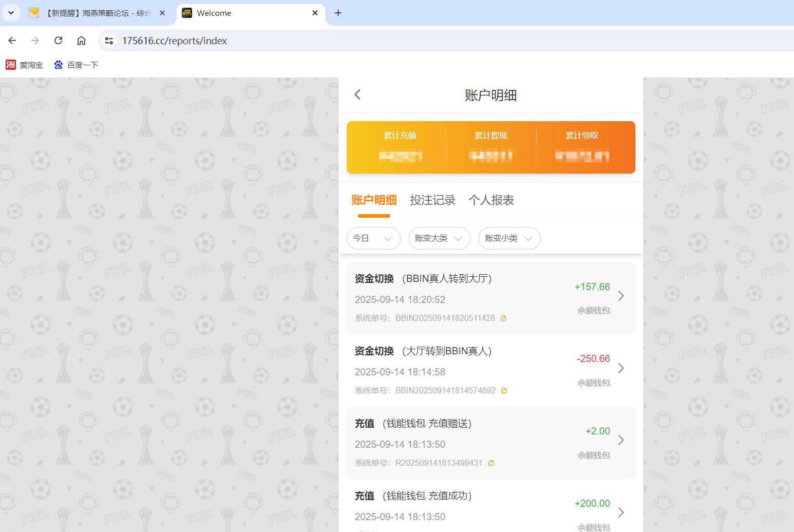794x532 pixels.
Task: Copy order number R202509141813939431
Action: (x=491, y=463)
